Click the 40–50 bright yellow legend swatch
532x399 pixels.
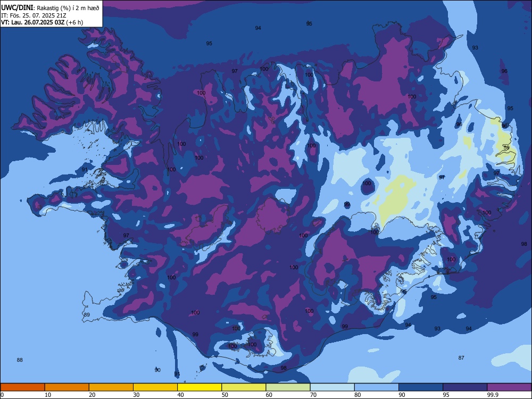[199, 387]
